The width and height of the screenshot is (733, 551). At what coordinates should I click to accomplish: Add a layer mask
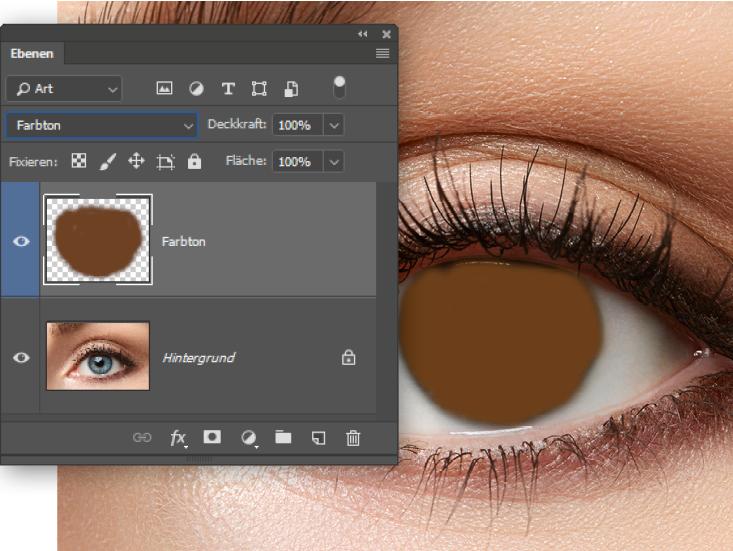coord(212,437)
